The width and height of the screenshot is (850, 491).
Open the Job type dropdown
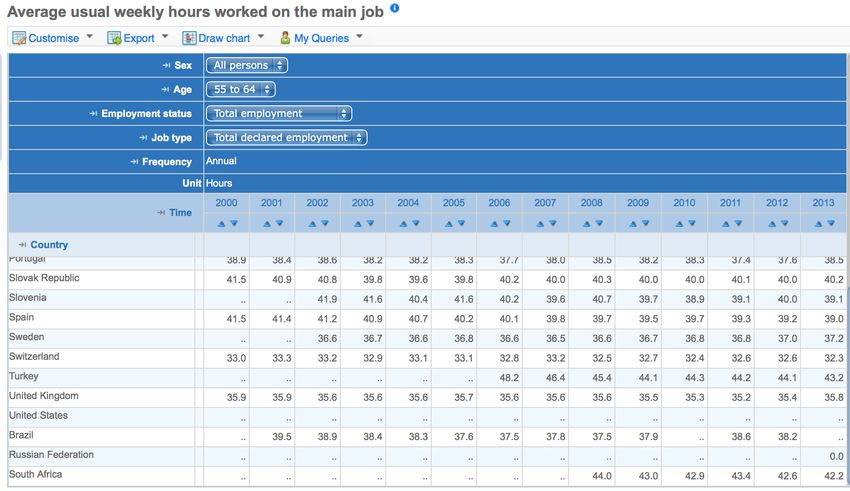click(x=286, y=138)
